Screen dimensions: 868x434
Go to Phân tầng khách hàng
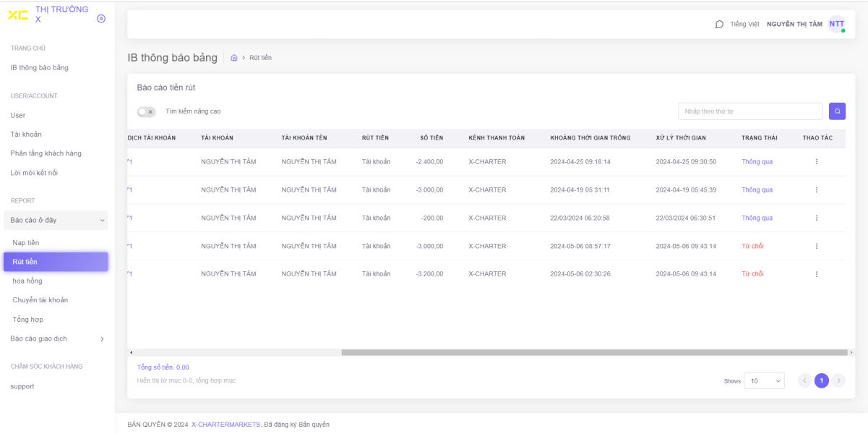click(46, 153)
